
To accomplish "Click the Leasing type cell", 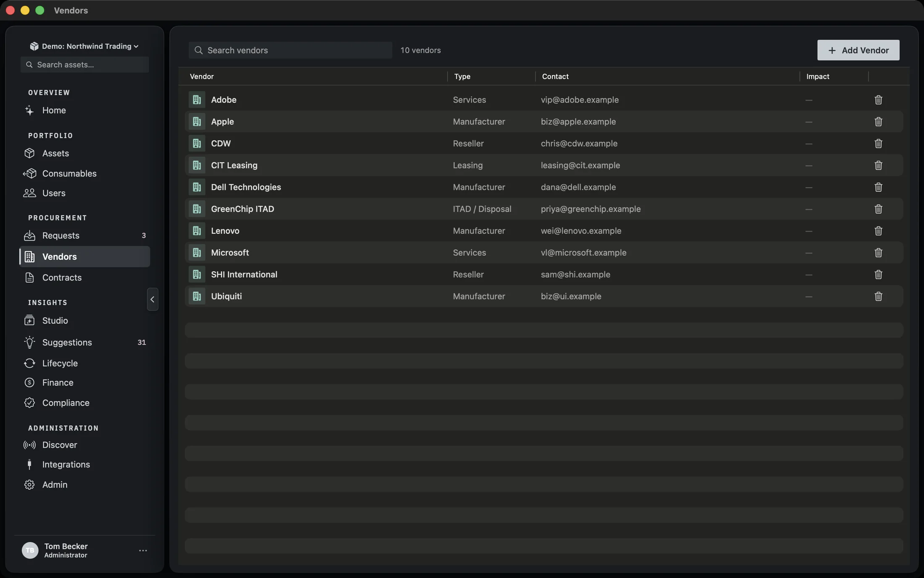I will [x=467, y=166].
